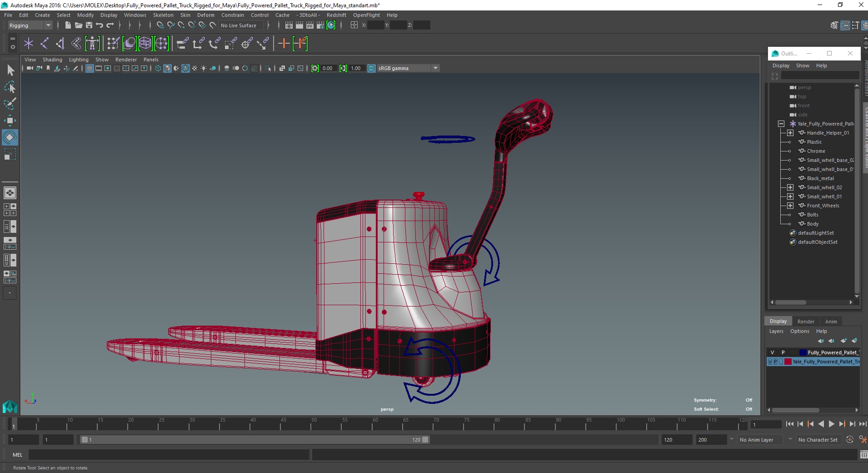Create a new scene with New icon

68,25
